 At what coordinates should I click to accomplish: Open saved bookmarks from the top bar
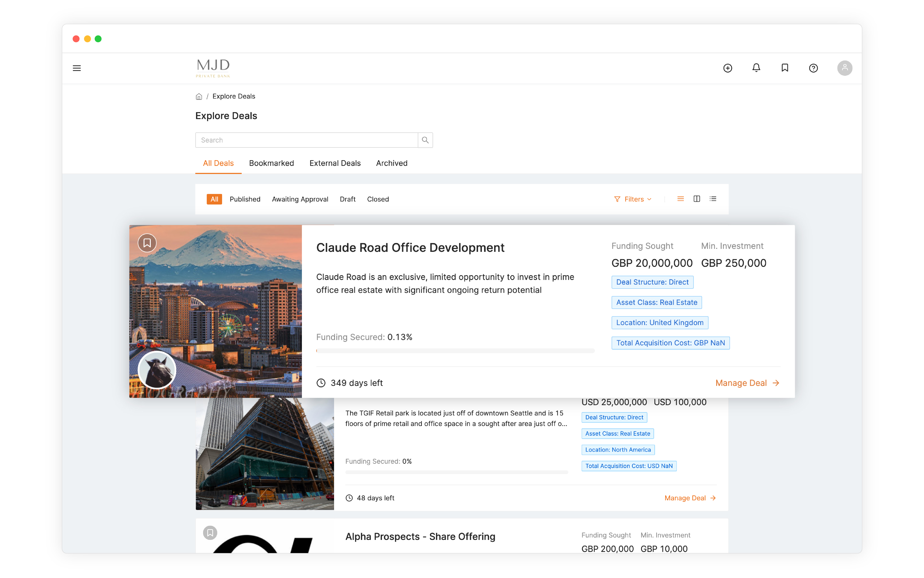click(x=785, y=68)
